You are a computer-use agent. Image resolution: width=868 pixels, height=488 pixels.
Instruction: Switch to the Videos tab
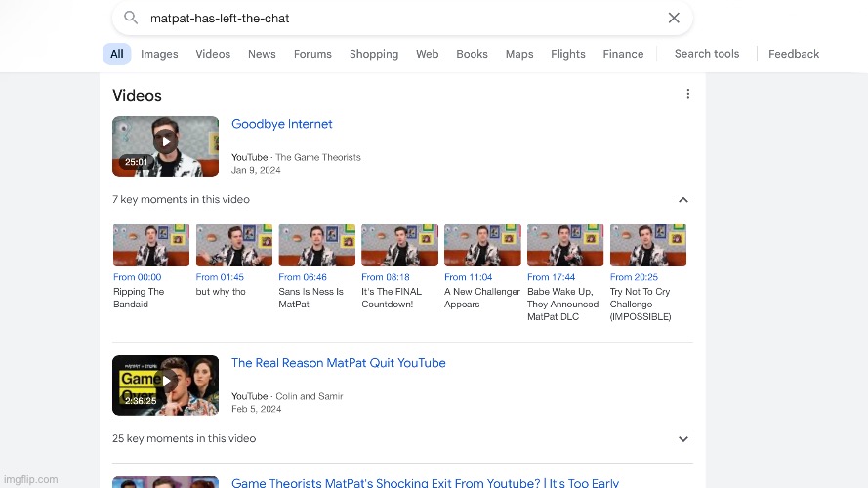pyautogui.click(x=213, y=54)
